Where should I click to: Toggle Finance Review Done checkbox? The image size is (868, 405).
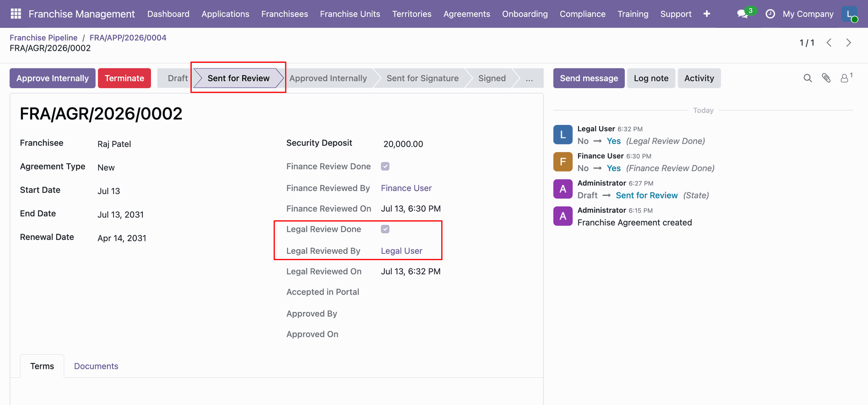click(385, 167)
